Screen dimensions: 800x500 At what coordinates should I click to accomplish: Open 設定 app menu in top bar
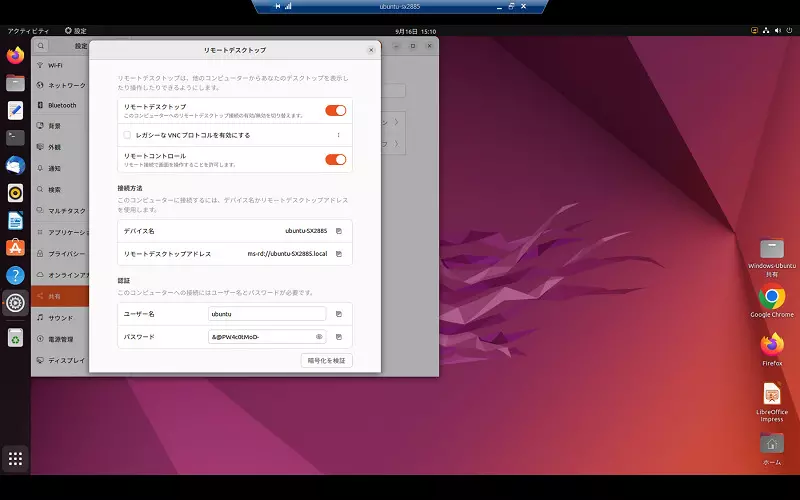click(x=76, y=31)
